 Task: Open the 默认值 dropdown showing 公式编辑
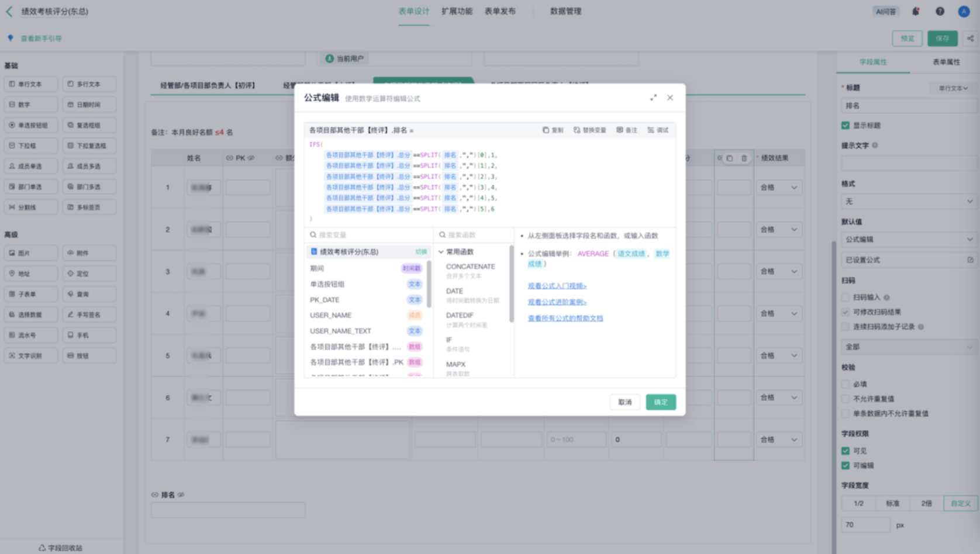(x=909, y=239)
